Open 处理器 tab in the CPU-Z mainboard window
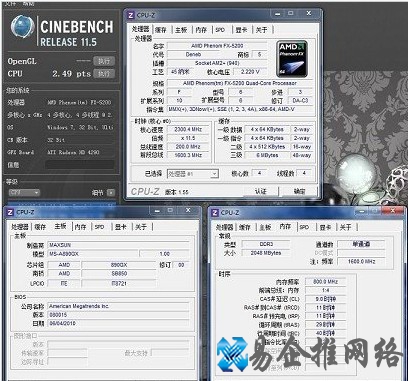This screenshot has height=381, width=408. [20, 227]
